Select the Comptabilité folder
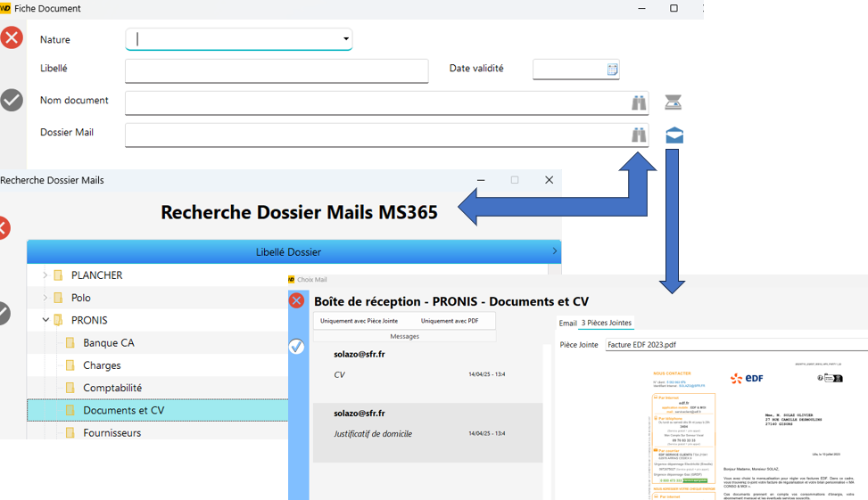The width and height of the screenshot is (868, 500). pos(158,388)
